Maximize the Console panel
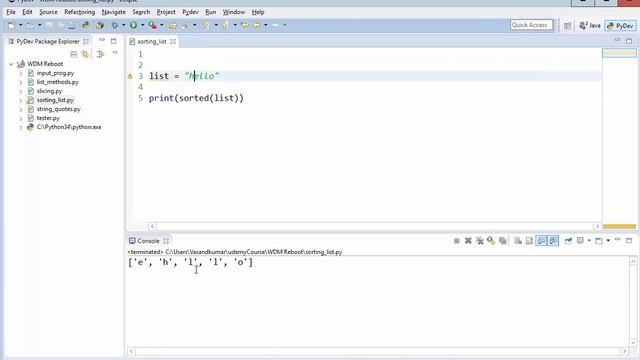The height and width of the screenshot is (360, 640). coord(629,240)
